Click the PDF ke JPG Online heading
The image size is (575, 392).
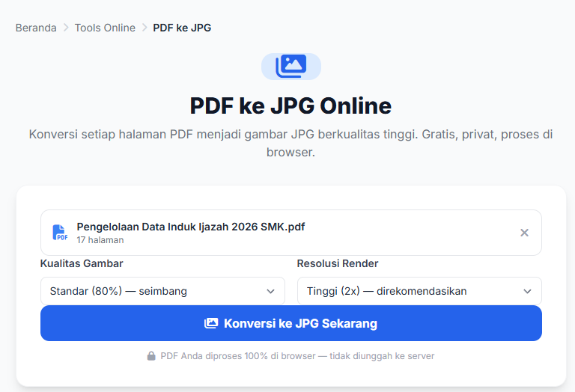pyautogui.click(x=290, y=106)
